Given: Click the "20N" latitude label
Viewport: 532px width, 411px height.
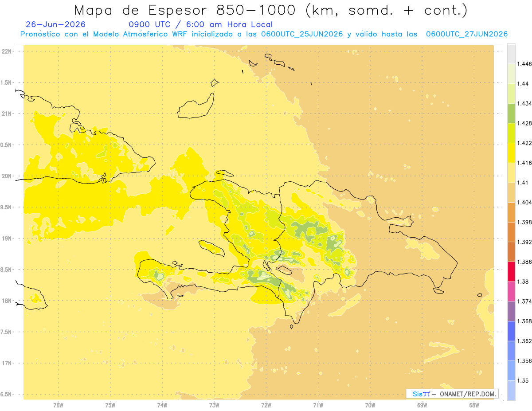Looking at the screenshot, I should [8, 176].
